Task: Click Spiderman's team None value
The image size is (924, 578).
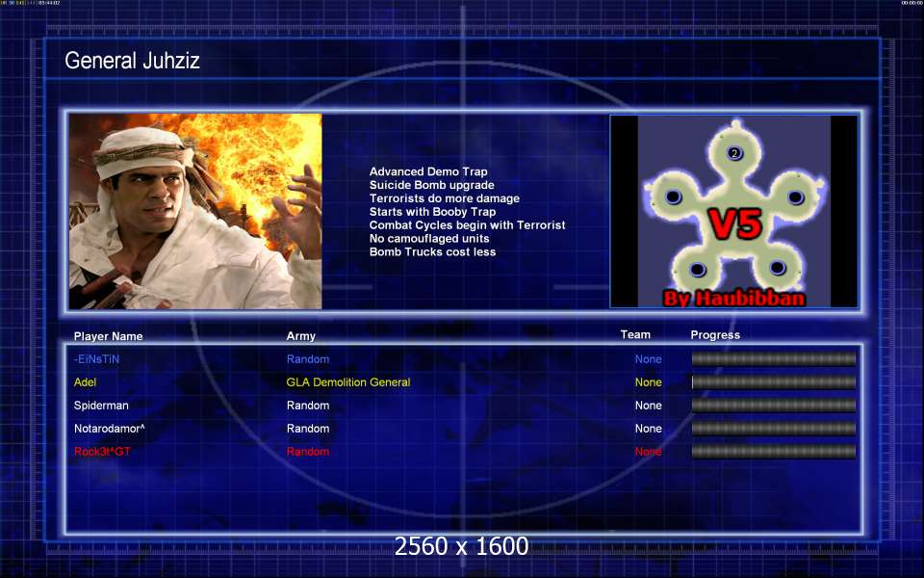Action: [x=648, y=406]
